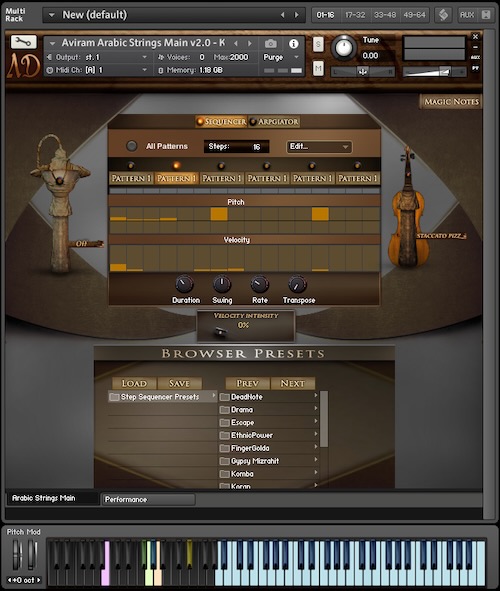Enable the first pattern LED
The width and height of the screenshot is (500, 591).
131,165
